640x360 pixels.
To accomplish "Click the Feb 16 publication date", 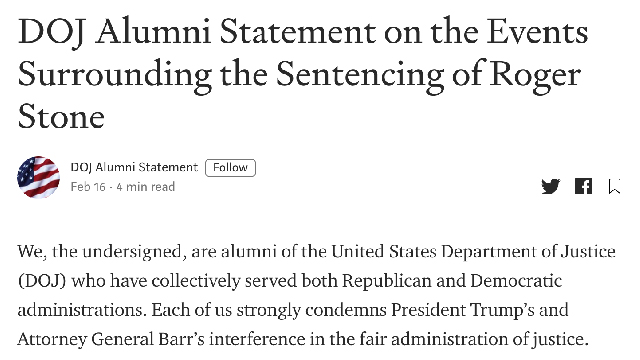I will [88, 187].
